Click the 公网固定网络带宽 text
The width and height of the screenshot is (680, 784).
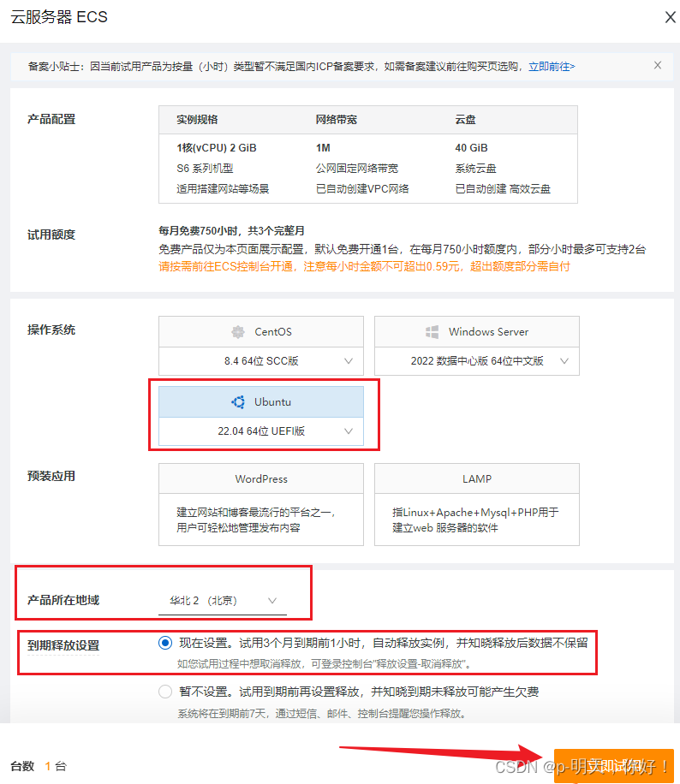pyautogui.click(x=357, y=169)
